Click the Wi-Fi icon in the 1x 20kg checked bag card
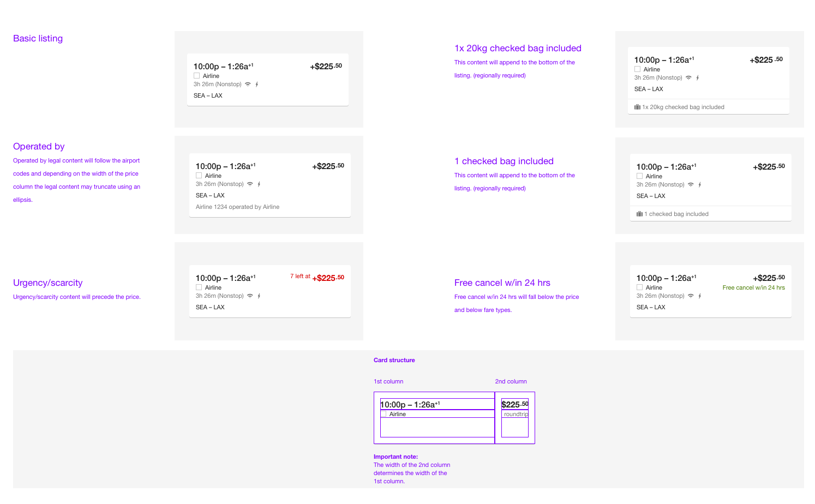The height and width of the screenshot is (504, 815). point(688,77)
